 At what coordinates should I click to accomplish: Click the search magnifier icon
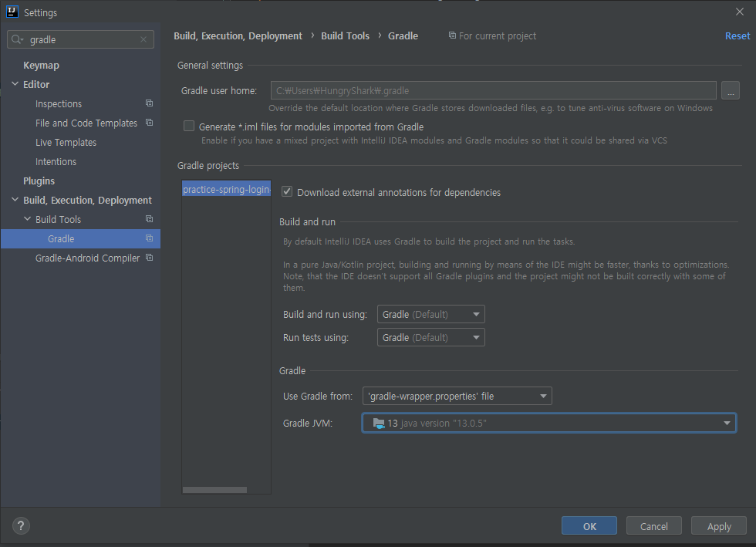[x=17, y=39]
